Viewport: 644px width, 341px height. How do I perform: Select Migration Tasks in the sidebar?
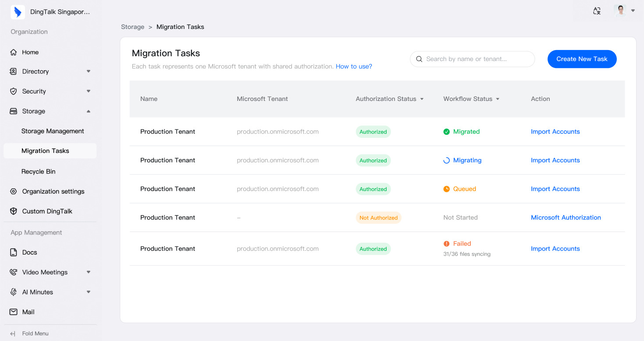click(50, 151)
